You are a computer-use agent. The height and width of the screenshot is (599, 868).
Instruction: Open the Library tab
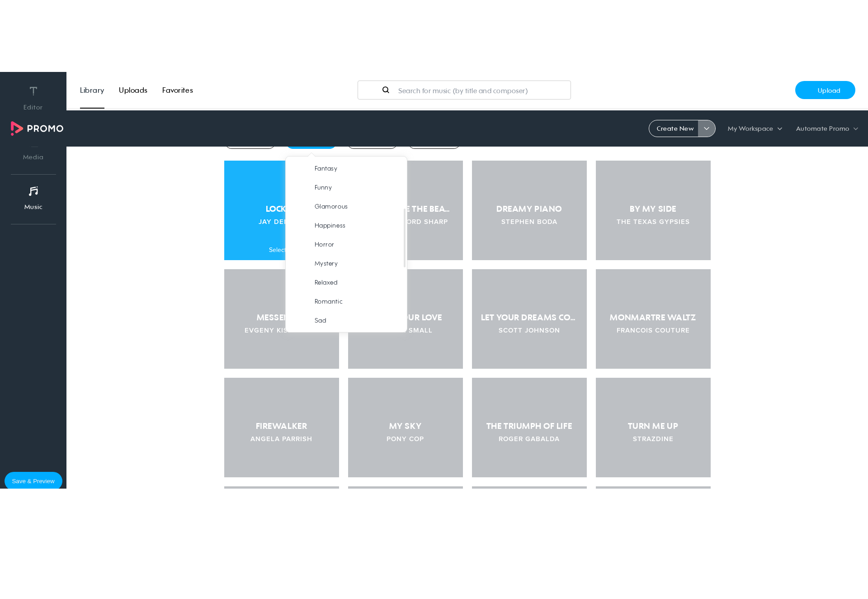pyautogui.click(x=92, y=90)
